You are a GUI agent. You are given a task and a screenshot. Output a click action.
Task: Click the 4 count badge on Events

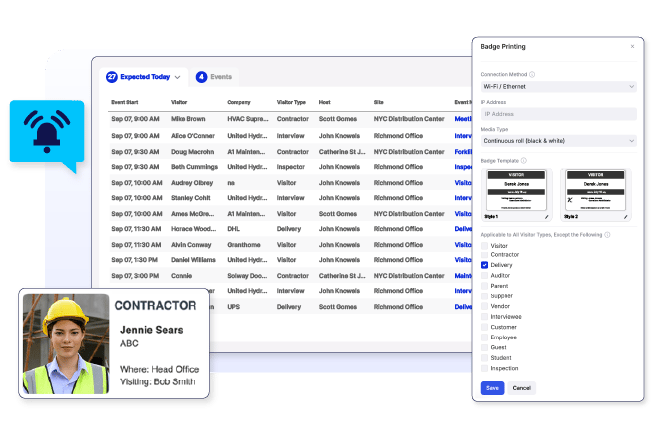coord(201,77)
